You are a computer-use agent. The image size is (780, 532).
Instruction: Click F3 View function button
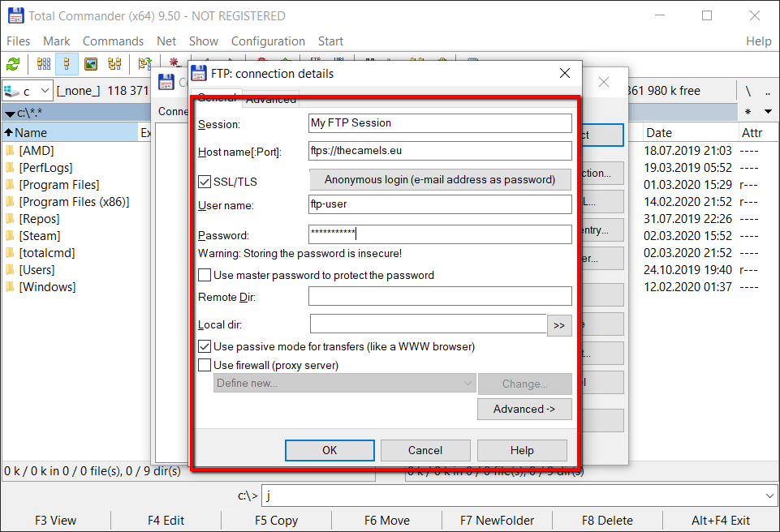tap(56, 521)
